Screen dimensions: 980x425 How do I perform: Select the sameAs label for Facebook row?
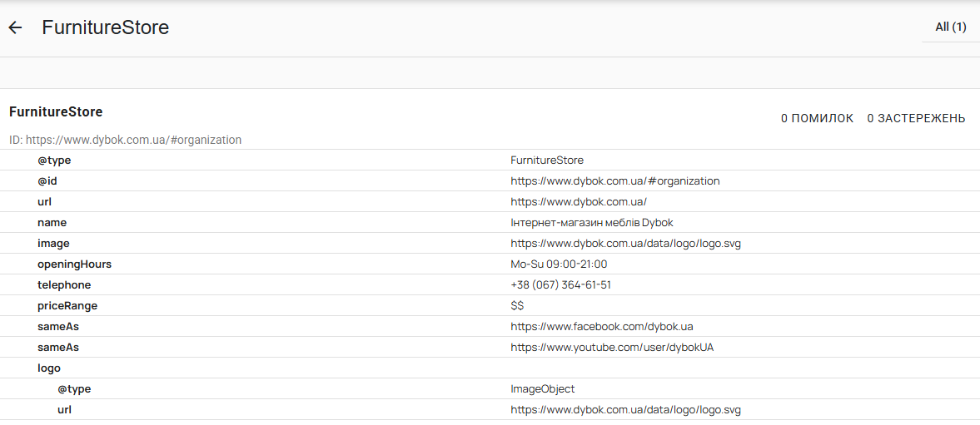[57, 326]
